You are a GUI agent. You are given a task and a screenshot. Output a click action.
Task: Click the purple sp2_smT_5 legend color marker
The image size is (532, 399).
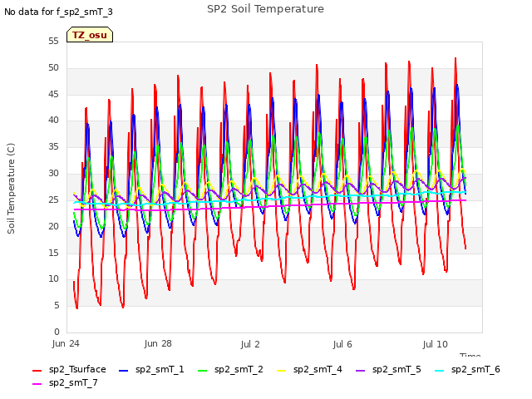360,371
